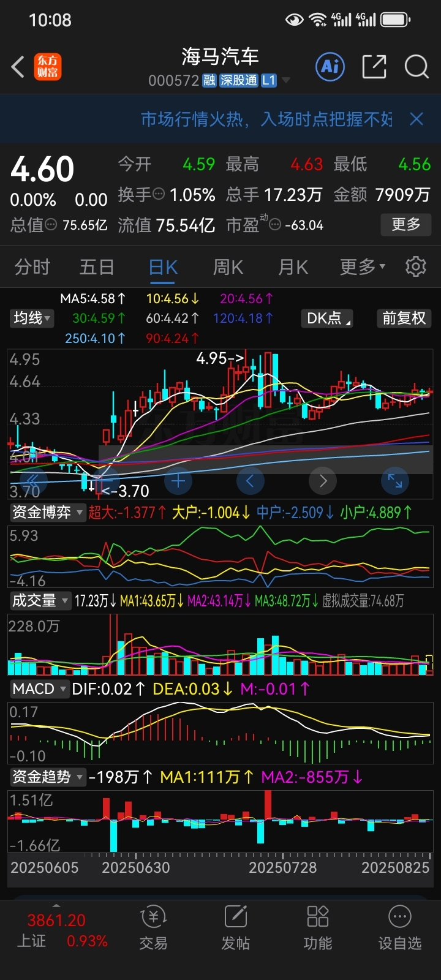Open the 功能 functions icon
Screen dimensions: 441x980
pyautogui.click(x=318, y=927)
